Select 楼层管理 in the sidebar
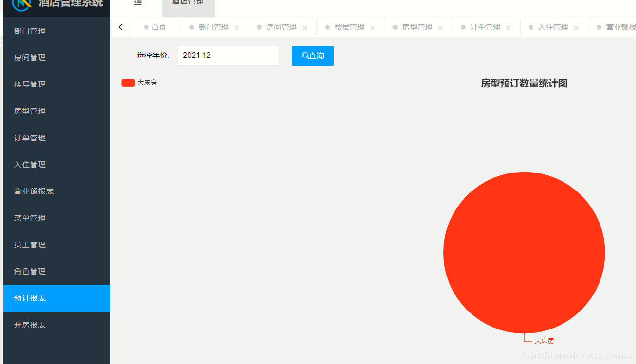 30,84
